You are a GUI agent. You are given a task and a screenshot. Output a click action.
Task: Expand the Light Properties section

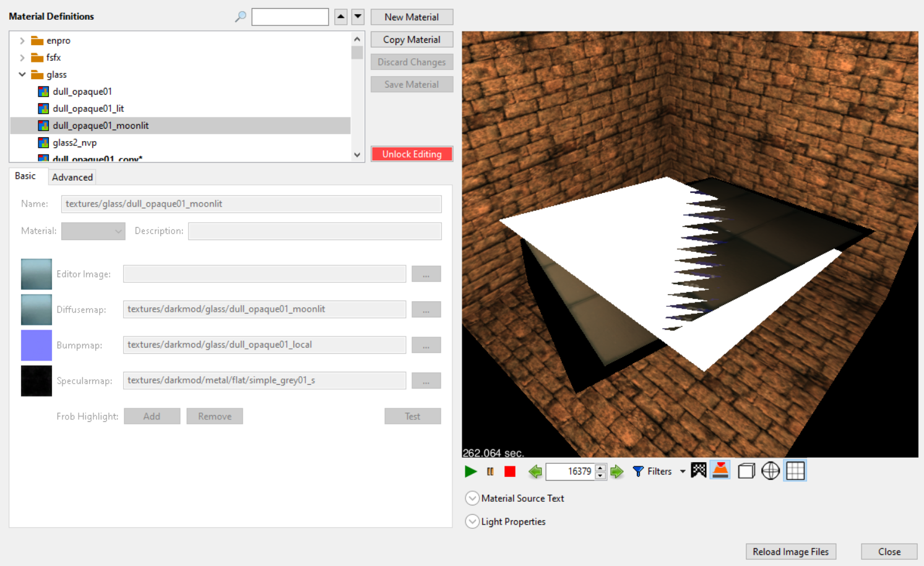tap(472, 521)
